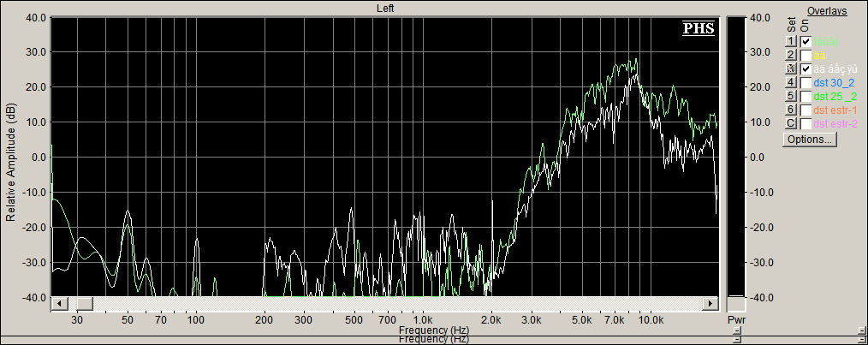Uncheck the first overlay's On checkbox

tap(806, 42)
